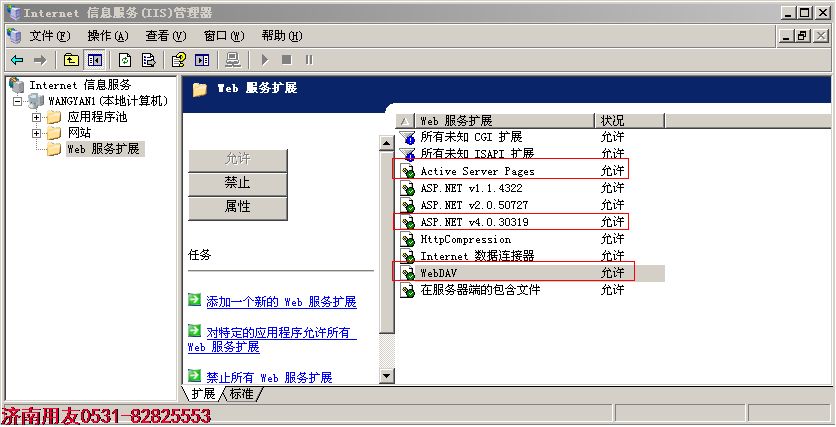Click the Pause toolbar button
The width and height of the screenshot is (836, 427).
pos(309,60)
